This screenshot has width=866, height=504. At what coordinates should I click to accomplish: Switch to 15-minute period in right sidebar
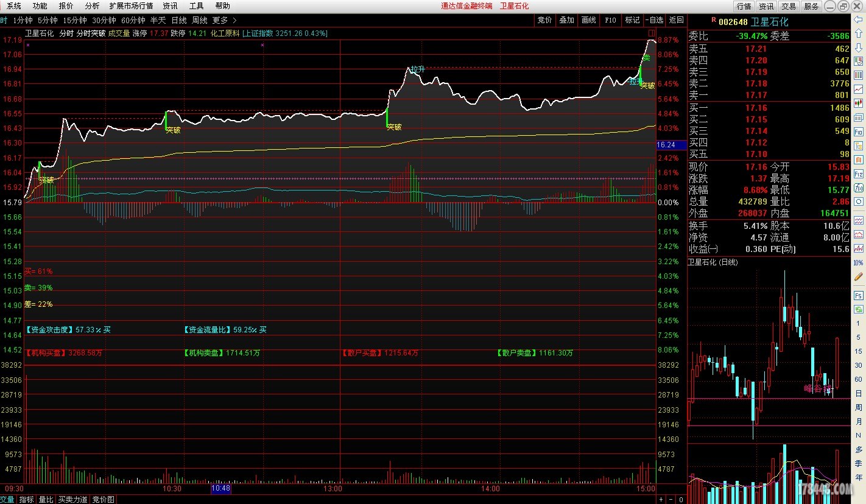click(x=859, y=351)
